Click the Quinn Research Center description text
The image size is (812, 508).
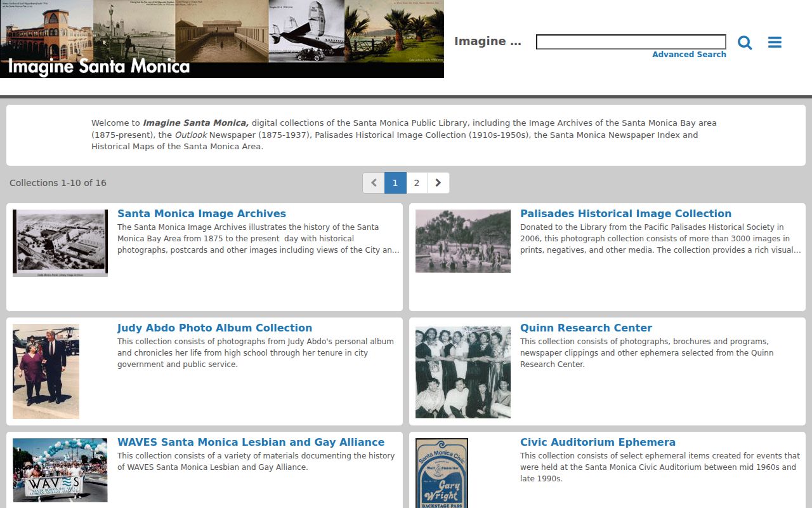tap(646, 353)
